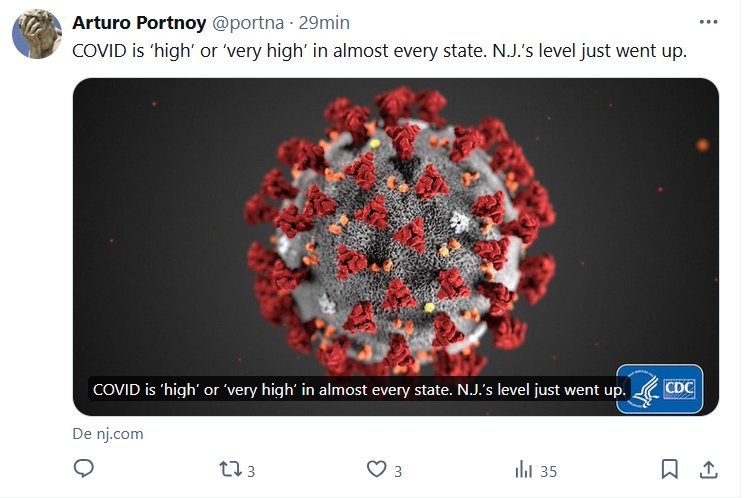748x498 pixels.
Task: Click the reply speech bubble icon
Action: pos(84,469)
